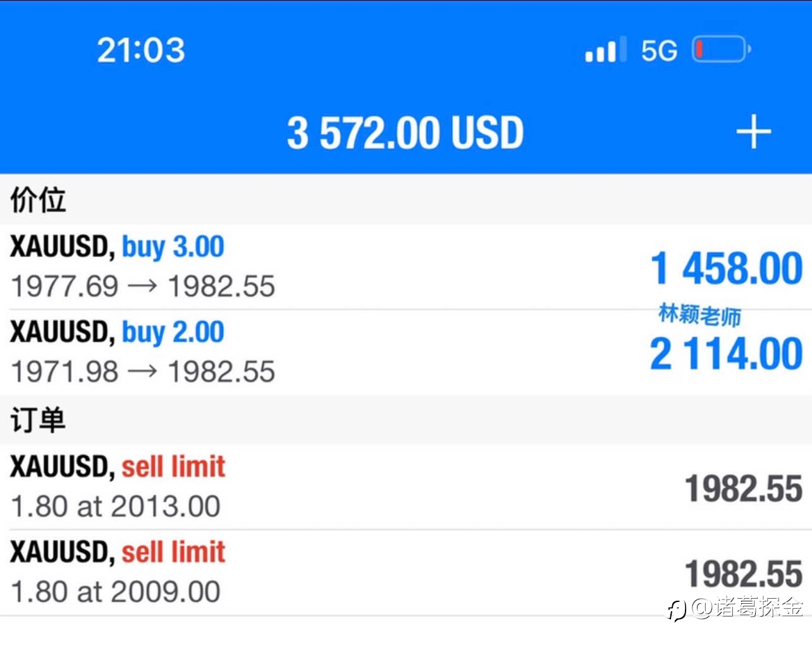
Task: Tap the 2 114.00 profit value
Action: pos(727,353)
